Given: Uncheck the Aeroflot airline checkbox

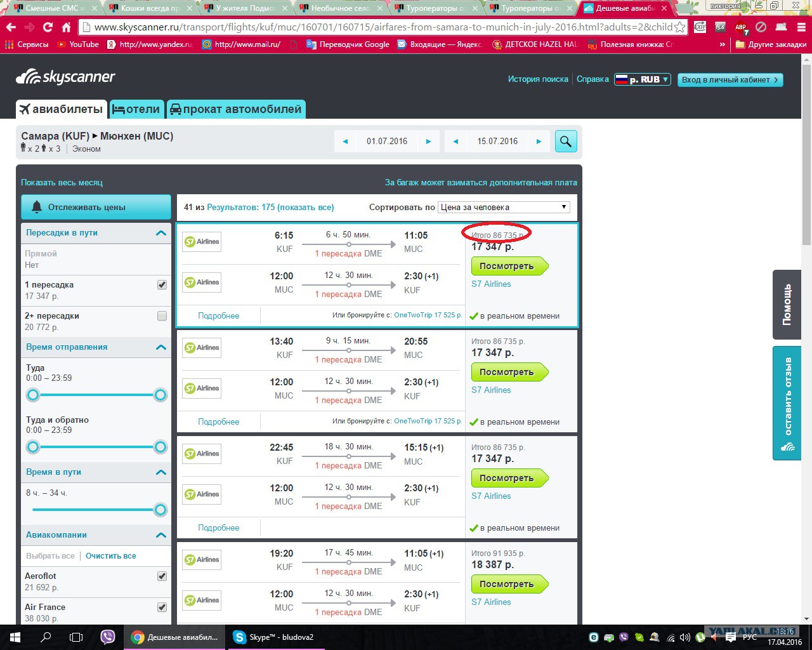Looking at the screenshot, I should tap(162, 576).
